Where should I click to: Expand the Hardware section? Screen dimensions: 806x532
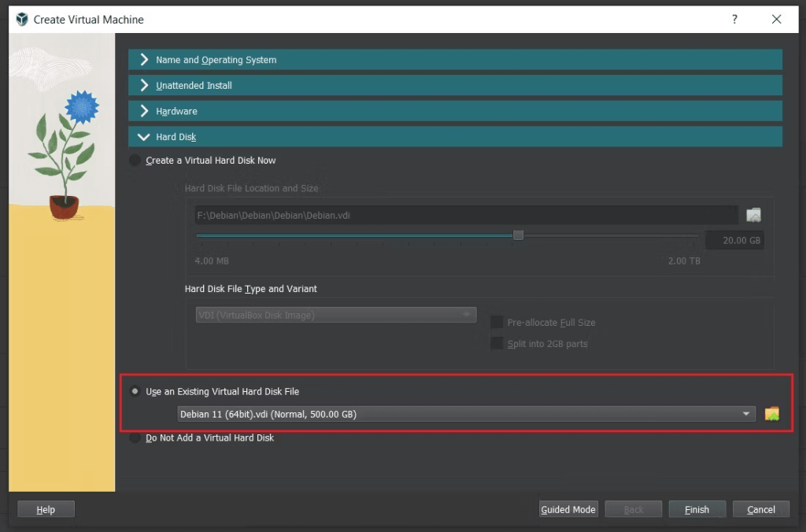coord(453,111)
